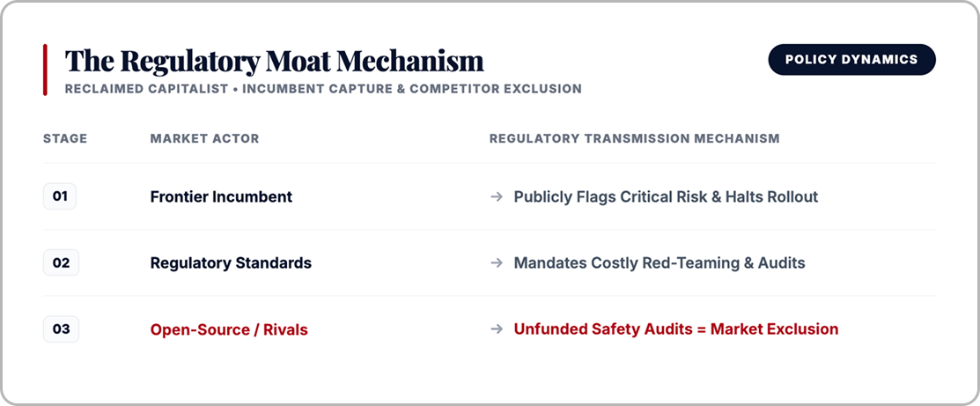Click the Stage column header

[65, 138]
